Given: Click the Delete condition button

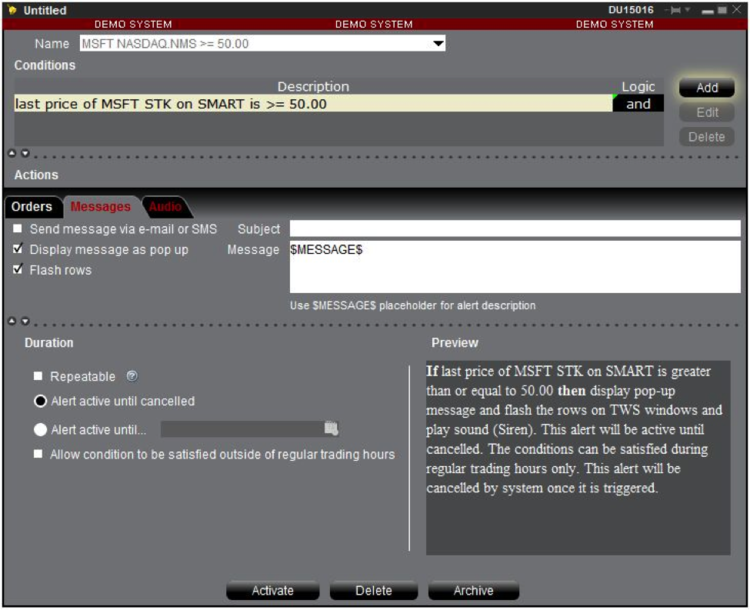Looking at the screenshot, I should (706, 137).
